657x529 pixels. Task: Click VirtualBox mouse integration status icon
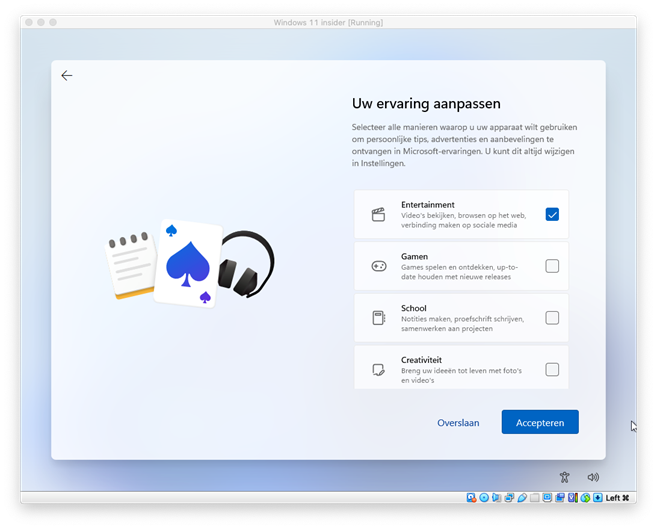coord(585,498)
